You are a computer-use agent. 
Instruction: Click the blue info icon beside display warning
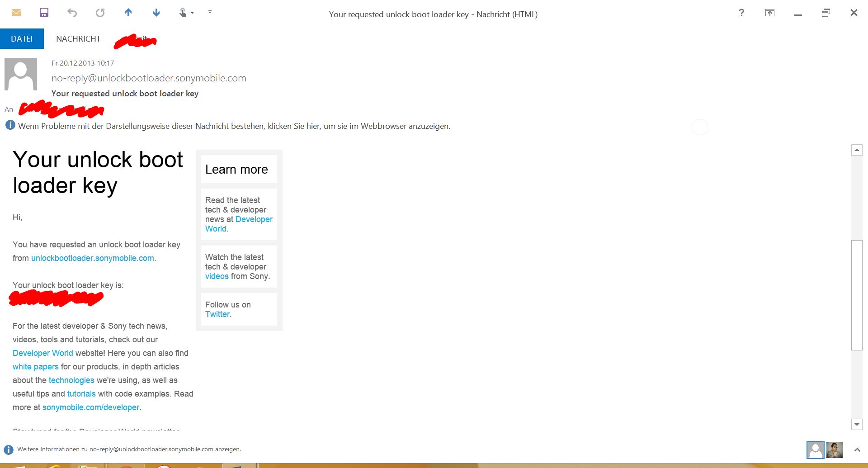[10, 125]
